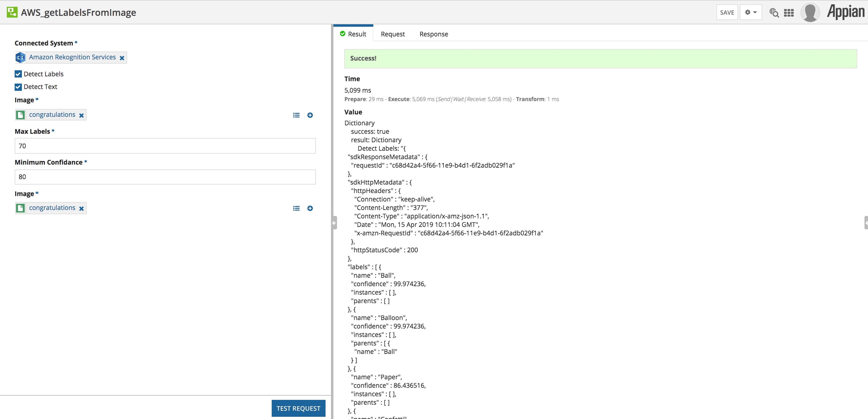The height and width of the screenshot is (419, 868).
Task: Click the "requestId" line in sdkResponseMetadata
Action: 433,165
